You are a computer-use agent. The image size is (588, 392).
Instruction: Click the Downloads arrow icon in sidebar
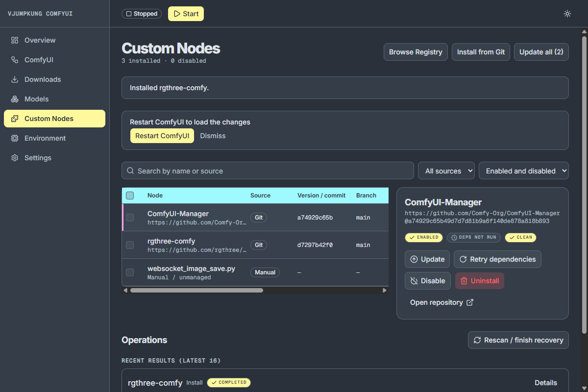[15, 79]
